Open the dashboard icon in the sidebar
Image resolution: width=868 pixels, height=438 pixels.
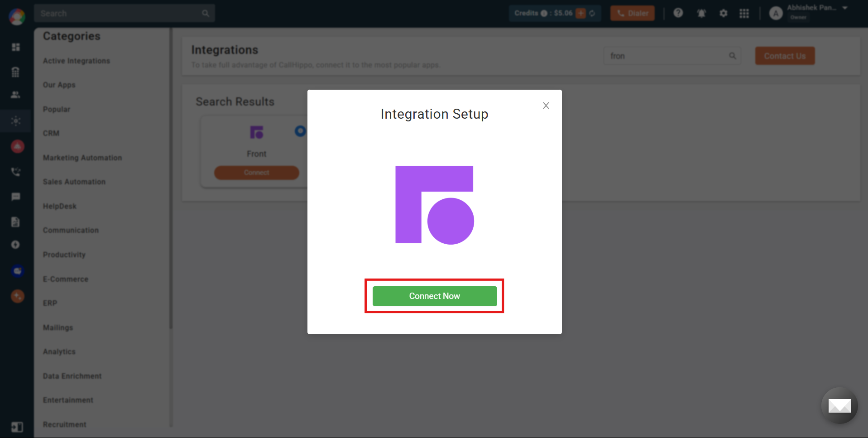(16, 47)
